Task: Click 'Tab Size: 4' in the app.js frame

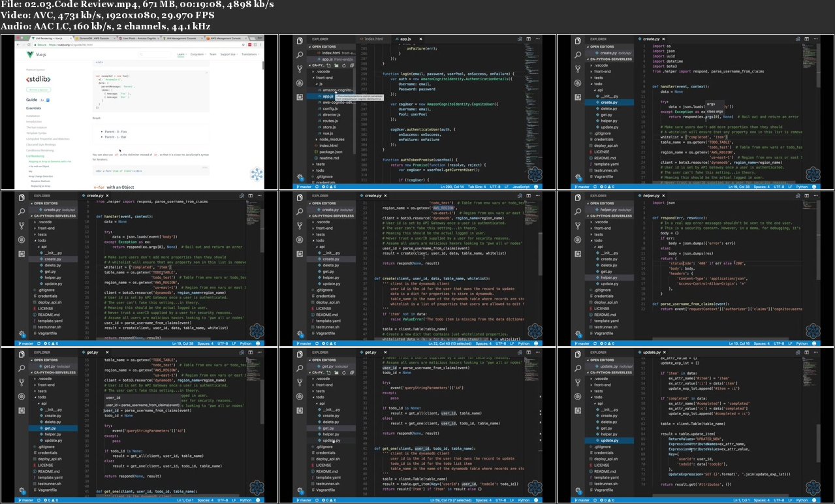Action: pos(477,187)
